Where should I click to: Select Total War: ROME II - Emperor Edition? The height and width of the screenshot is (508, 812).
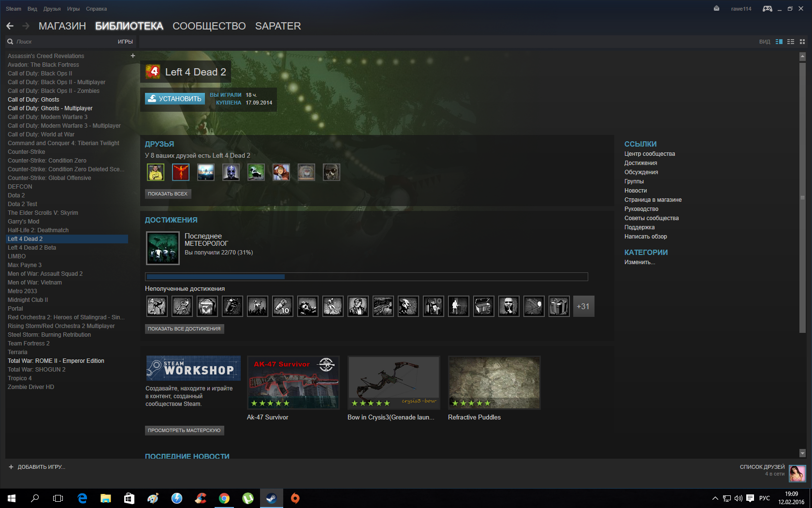pyautogui.click(x=56, y=361)
